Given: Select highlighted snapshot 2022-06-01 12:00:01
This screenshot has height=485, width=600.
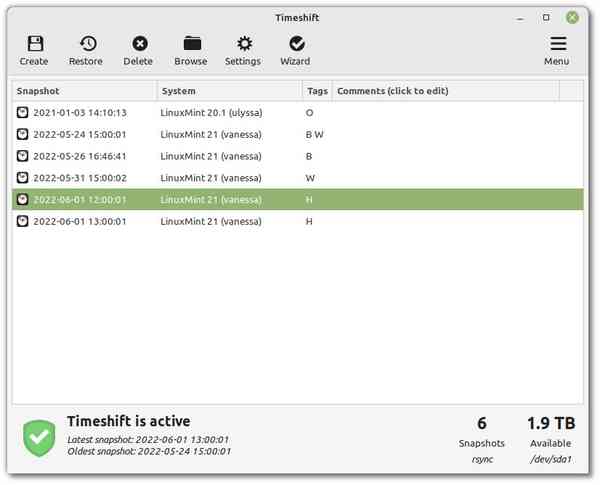Looking at the screenshot, I should point(298,199).
